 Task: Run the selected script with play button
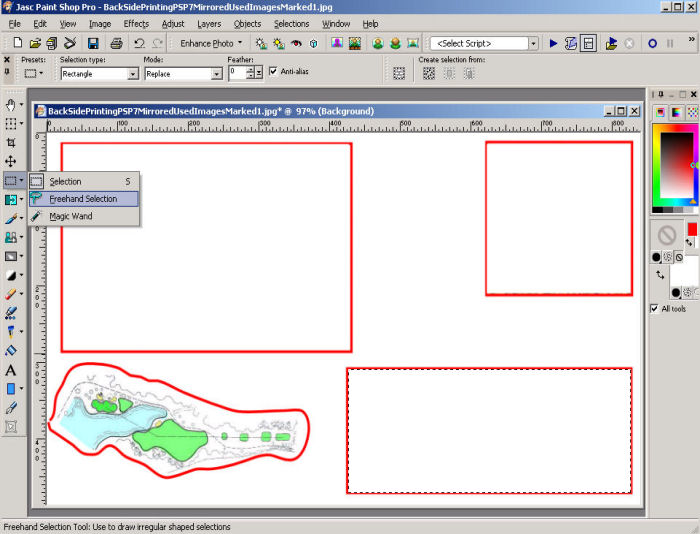553,44
